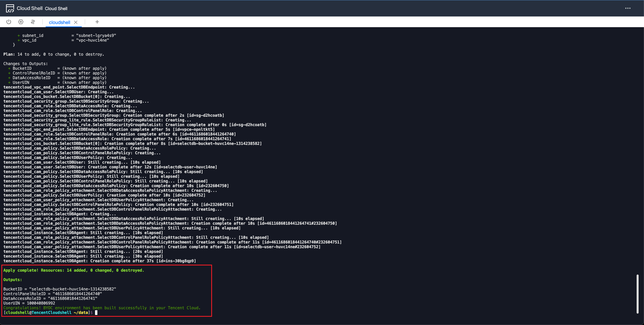Click SelectDBAgent creation complete after 37s line
644x325 pixels.
100,261
